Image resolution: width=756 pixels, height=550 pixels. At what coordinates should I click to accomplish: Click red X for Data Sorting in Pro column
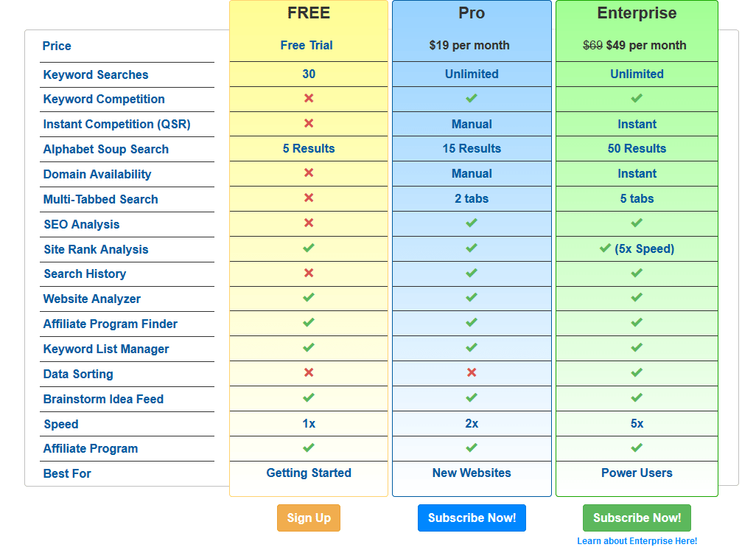coord(472,372)
